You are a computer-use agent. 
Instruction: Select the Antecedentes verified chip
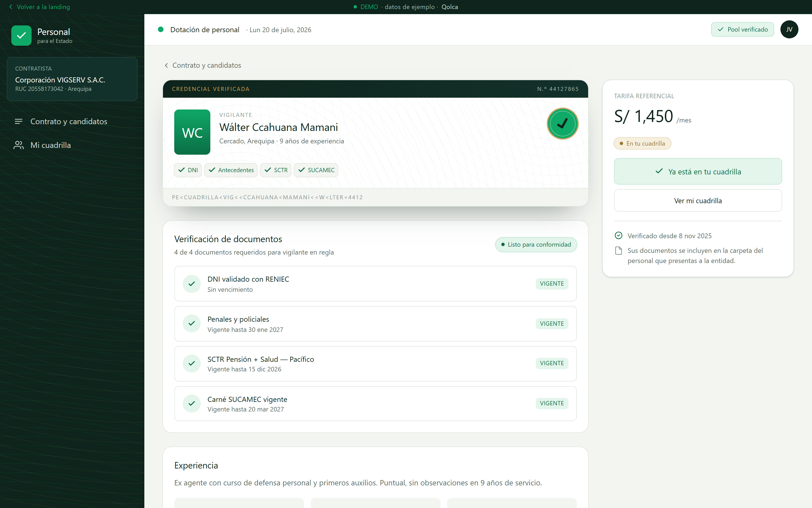pos(231,170)
